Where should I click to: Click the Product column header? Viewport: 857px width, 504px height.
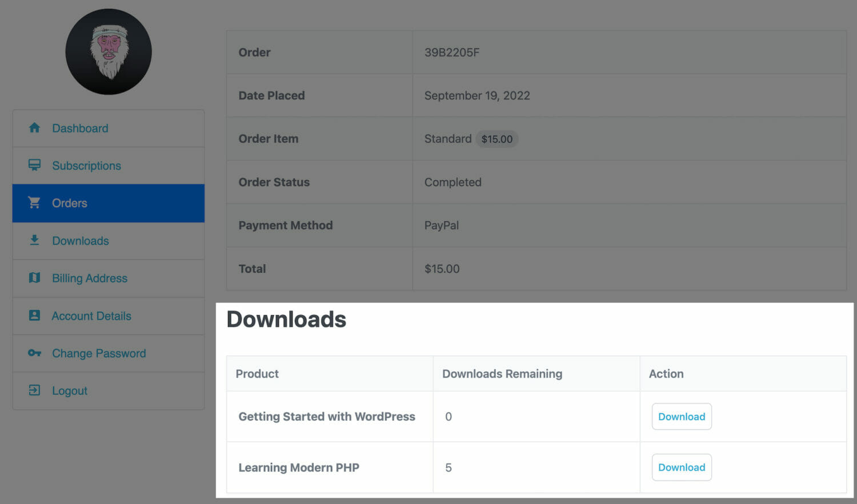[x=257, y=374]
